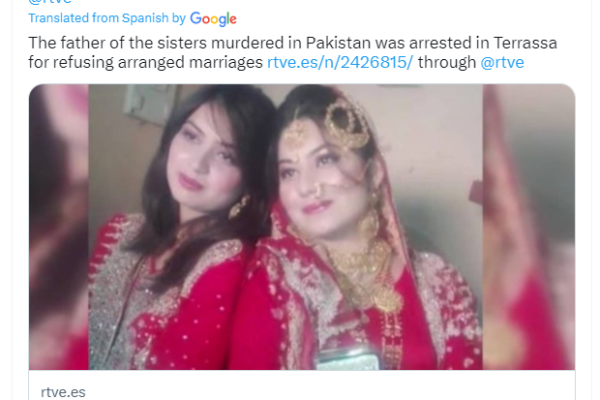Click the blurred right margin of the preview photo
This screenshot has width=600, height=400.
529,227
